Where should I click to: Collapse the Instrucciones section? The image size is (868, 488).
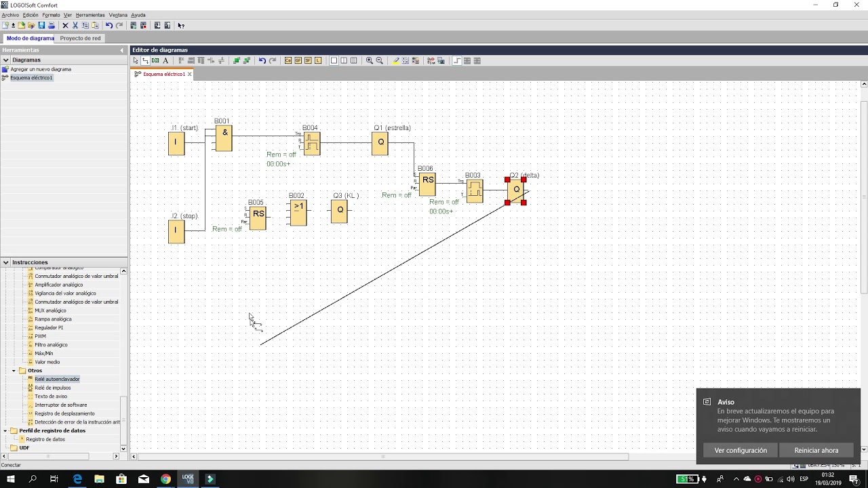pos(5,262)
